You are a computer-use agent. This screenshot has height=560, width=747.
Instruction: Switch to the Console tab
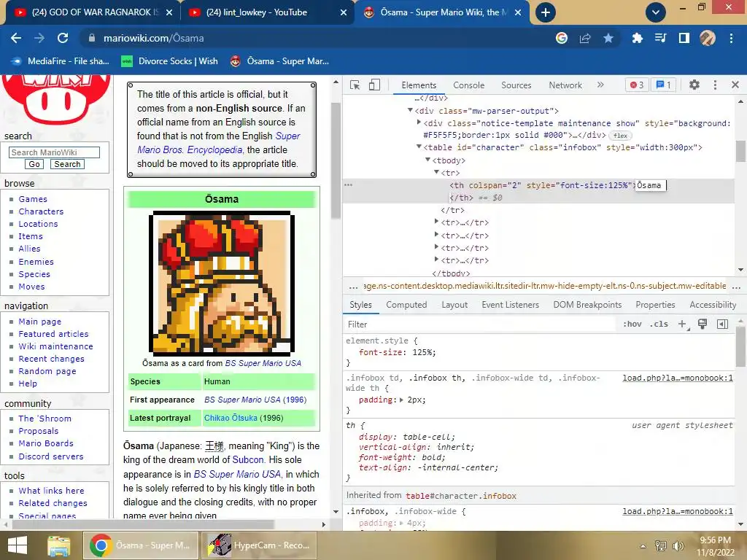(469, 85)
